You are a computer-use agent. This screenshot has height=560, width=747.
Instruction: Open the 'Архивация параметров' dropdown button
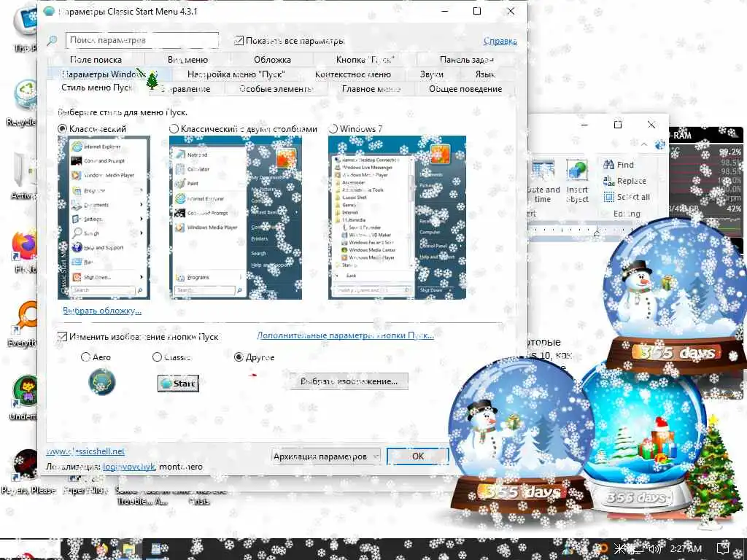click(x=326, y=456)
